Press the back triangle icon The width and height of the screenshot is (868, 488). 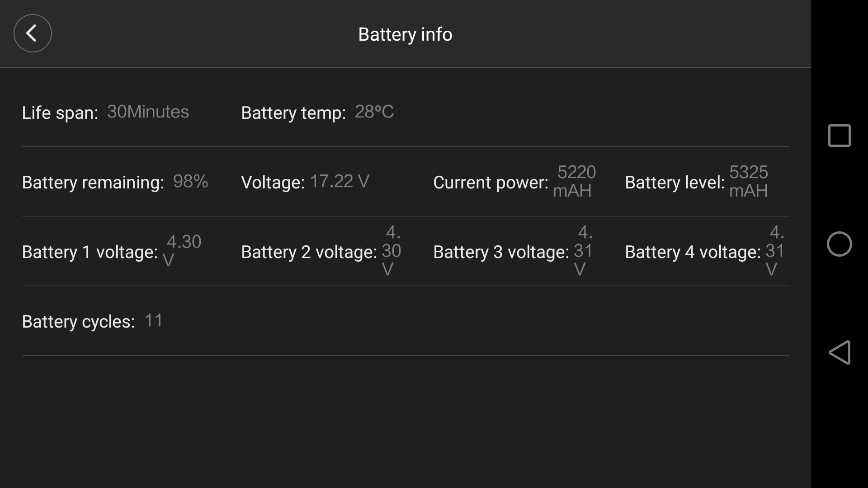[x=840, y=352]
